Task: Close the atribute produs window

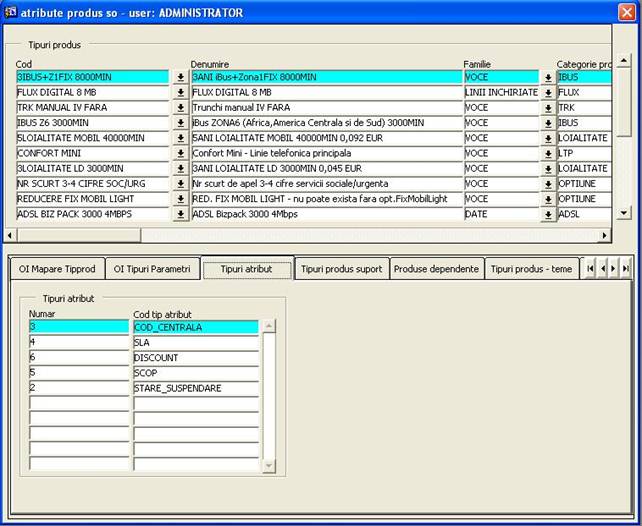Action: point(627,13)
